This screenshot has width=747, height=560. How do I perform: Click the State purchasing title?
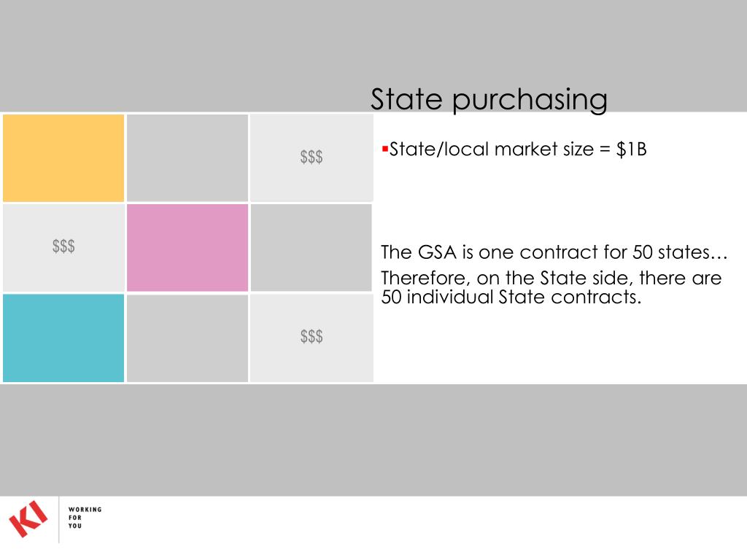tap(489, 99)
